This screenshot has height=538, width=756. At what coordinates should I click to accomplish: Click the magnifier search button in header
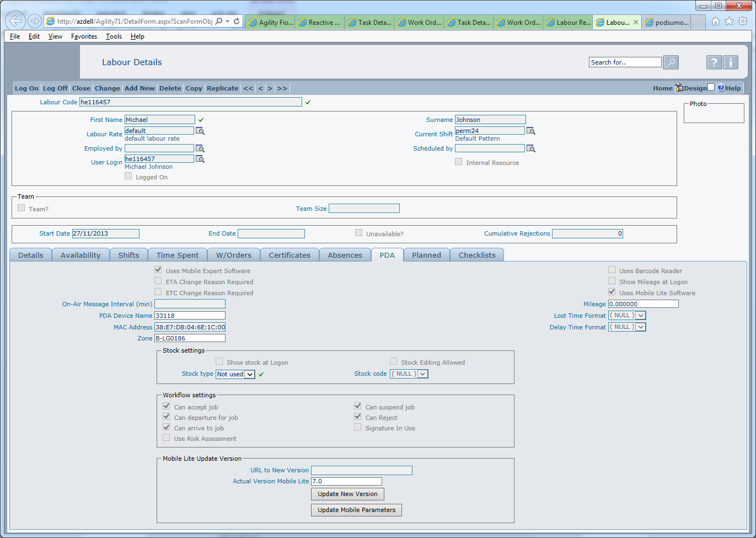click(671, 62)
